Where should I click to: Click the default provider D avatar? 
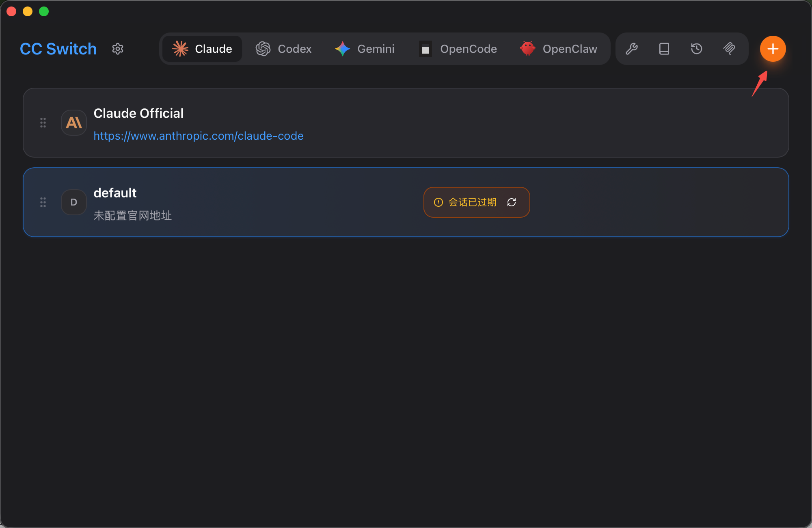pos(74,202)
